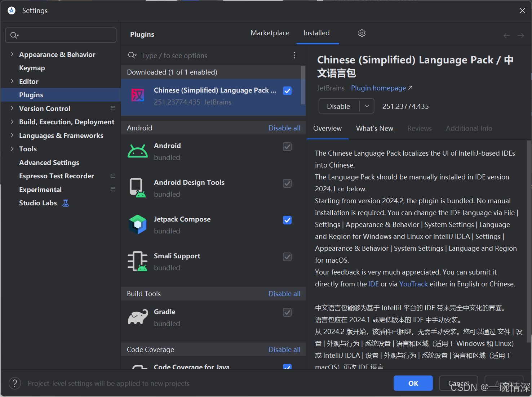This screenshot has width=532, height=397.
Task: Focus the plugin search field
Action: (x=213, y=55)
